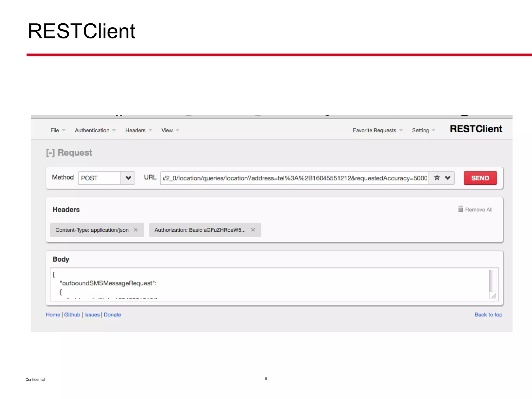The height and width of the screenshot is (399, 532).
Task: Open the Authentication menu
Action: pyautogui.click(x=95, y=130)
